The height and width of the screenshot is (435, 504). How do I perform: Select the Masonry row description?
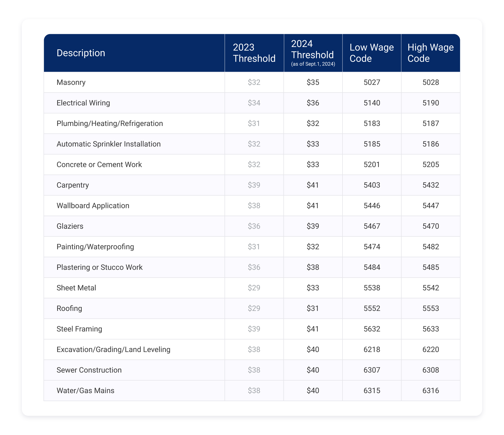coord(71,82)
